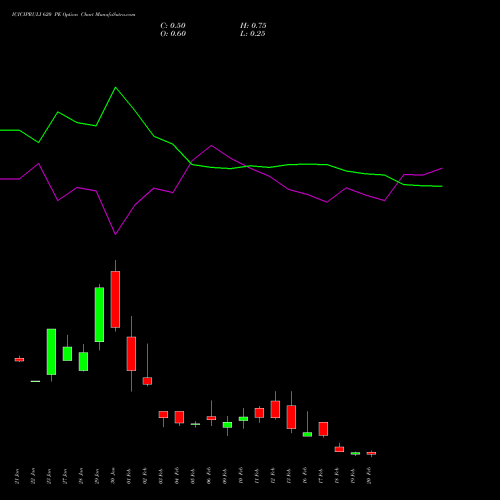
Task: Select the last red candlestick on 20 Feb
Action: (x=371, y=453)
